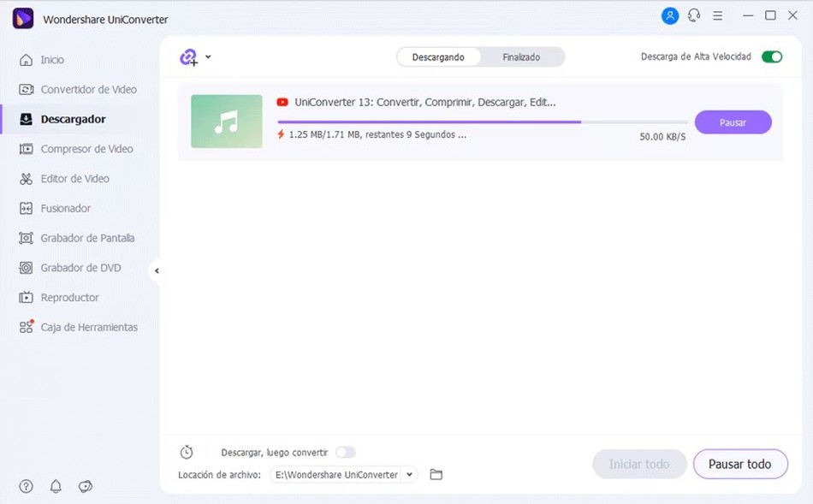
Task: Click the Caja de Herramientas toolbox icon
Action: [x=27, y=327]
